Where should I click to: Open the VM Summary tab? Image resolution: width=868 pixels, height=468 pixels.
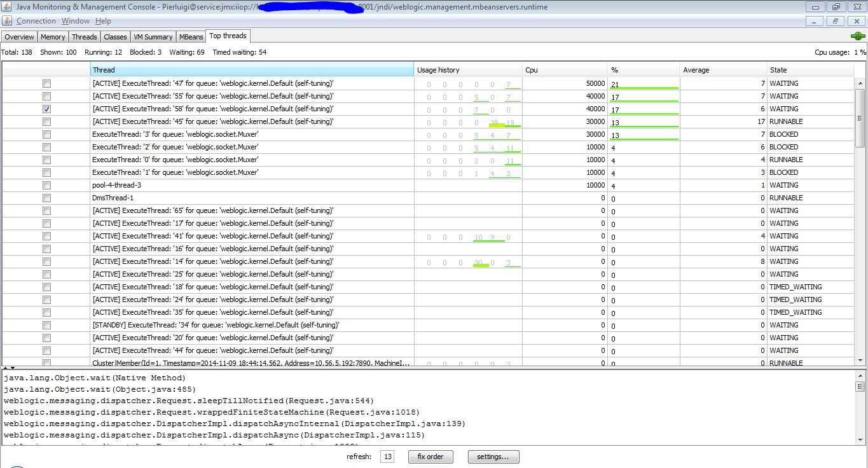pyautogui.click(x=153, y=36)
